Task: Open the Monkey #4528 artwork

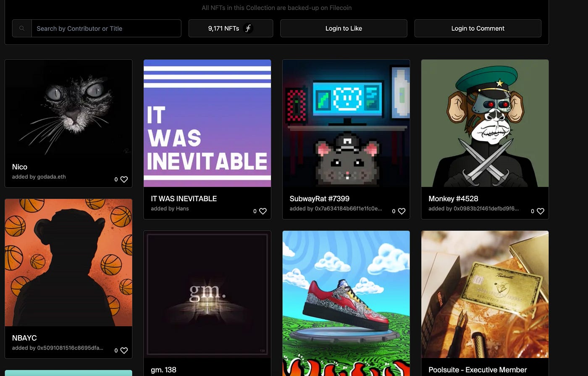Action: pos(485,123)
